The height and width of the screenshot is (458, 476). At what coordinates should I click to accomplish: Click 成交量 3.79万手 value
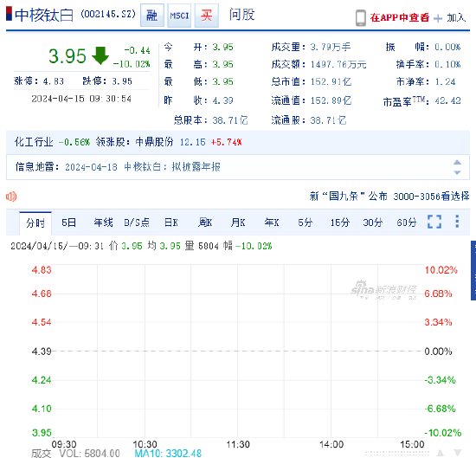click(331, 47)
